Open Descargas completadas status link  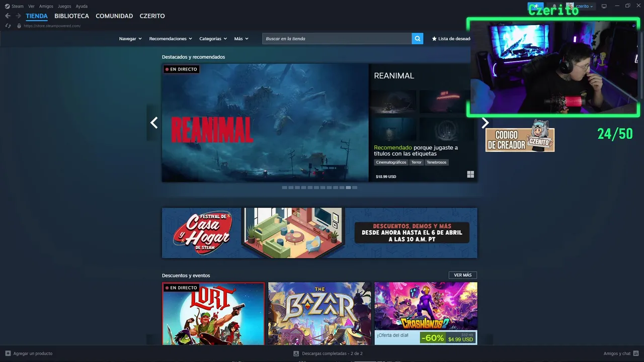point(333,353)
